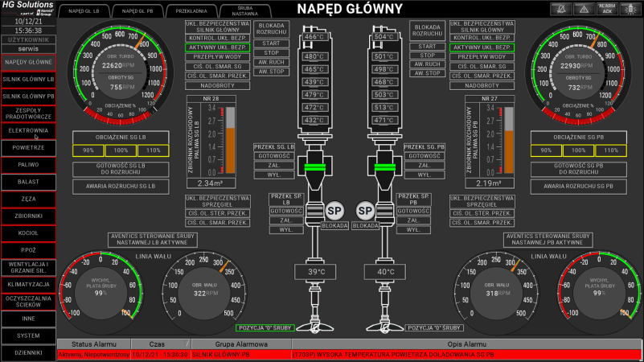Open SILNIK GŁÓWNY LB page
Image resolution: width=644 pixels, height=362 pixels.
pos(28,80)
